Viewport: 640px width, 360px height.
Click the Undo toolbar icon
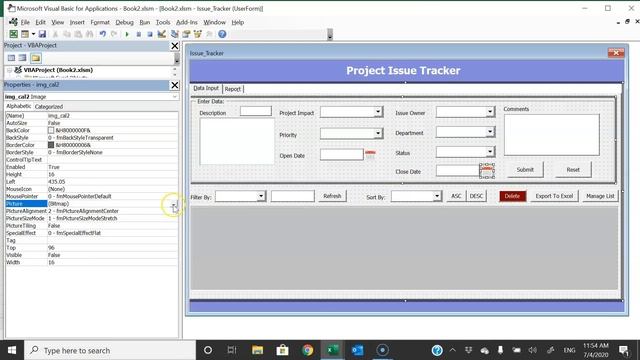[103, 34]
